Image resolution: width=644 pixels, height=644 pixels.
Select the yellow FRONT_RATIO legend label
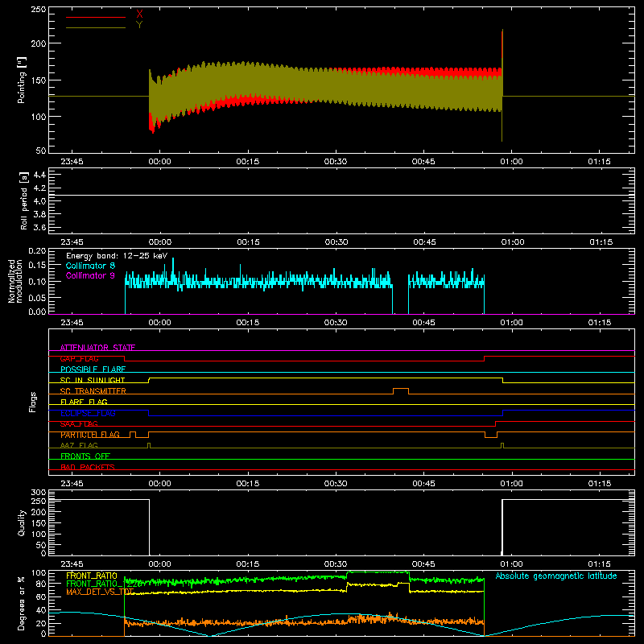tap(92, 576)
